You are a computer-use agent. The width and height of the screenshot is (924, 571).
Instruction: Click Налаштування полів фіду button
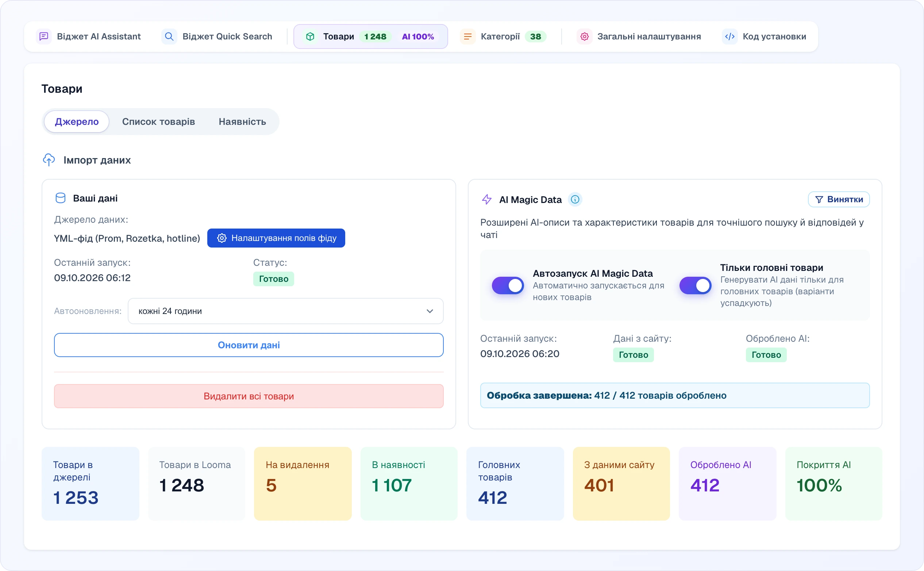[276, 238]
